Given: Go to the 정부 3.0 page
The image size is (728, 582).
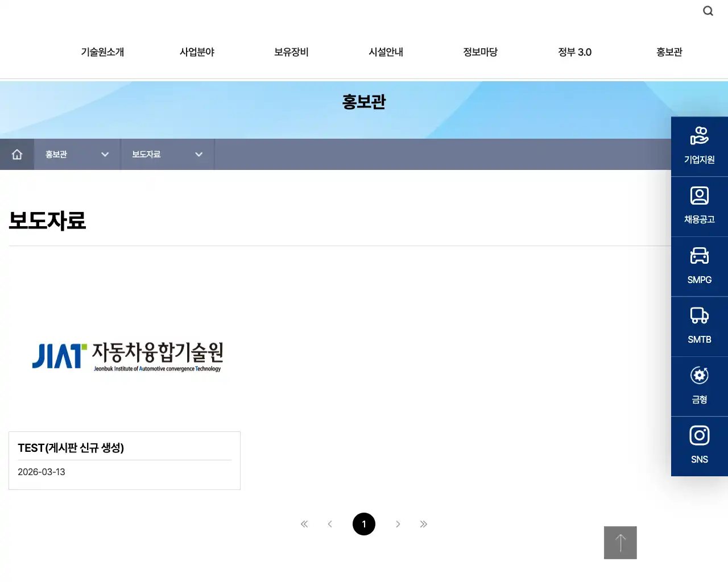Looking at the screenshot, I should coord(574,52).
